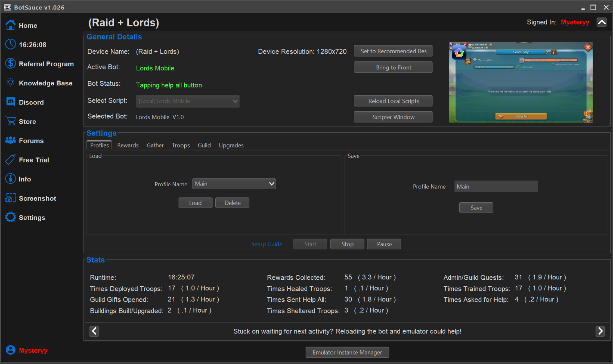Select the Guild tab
Image resolution: width=613 pixels, height=364 pixels.
tap(204, 145)
